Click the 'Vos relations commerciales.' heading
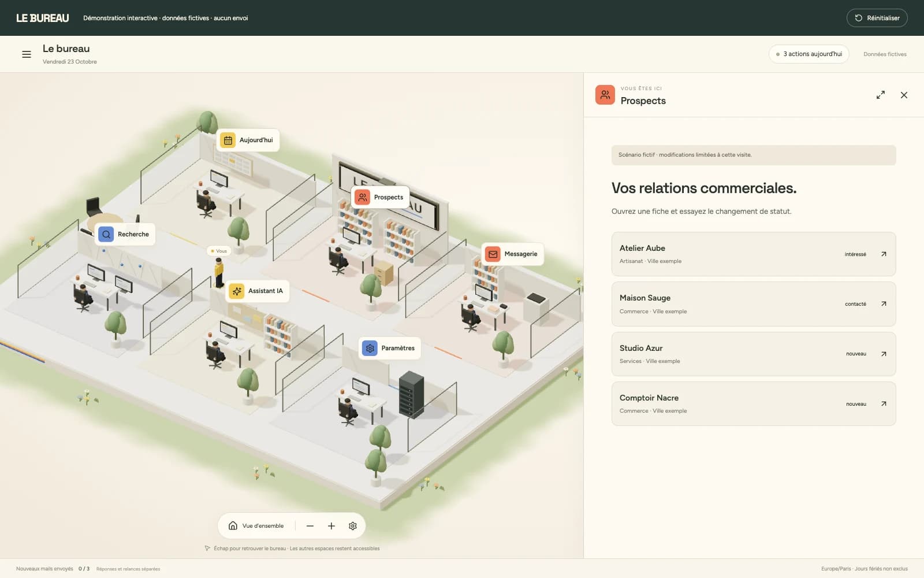Screen dimensions: 924x578 coord(704,188)
